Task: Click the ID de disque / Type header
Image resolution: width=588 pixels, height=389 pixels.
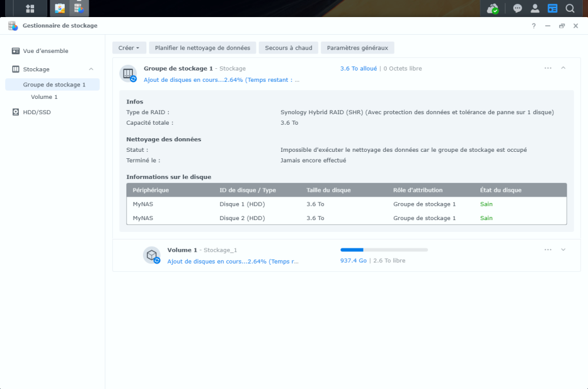Action: pos(248,190)
